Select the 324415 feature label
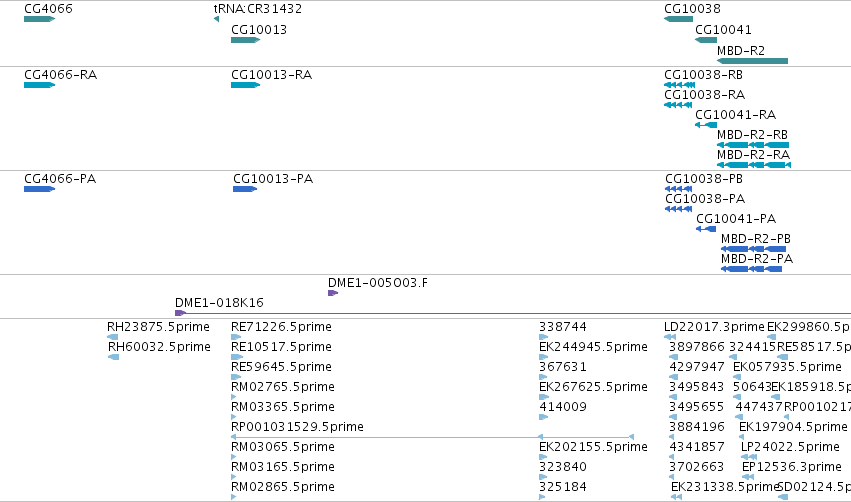Screen dimensions: 851x502 (x=753, y=347)
